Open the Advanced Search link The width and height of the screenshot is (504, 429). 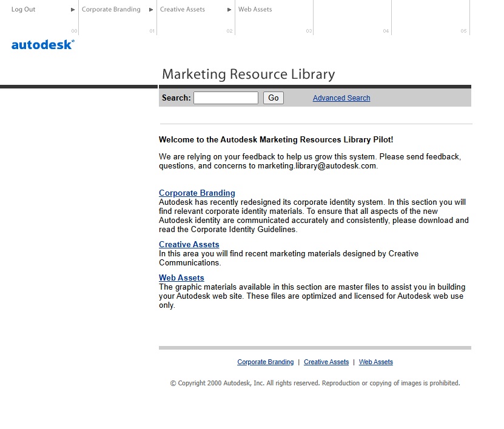(x=341, y=98)
